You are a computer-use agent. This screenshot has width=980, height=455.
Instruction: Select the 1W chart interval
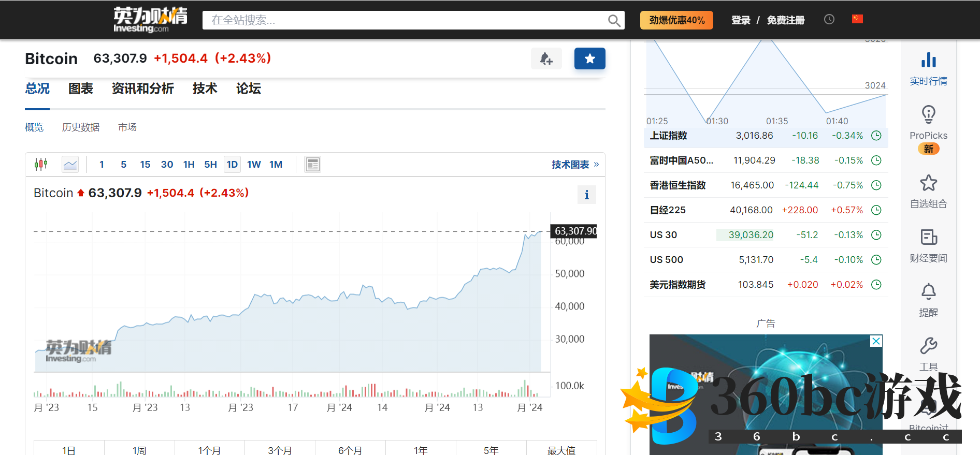point(254,165)
